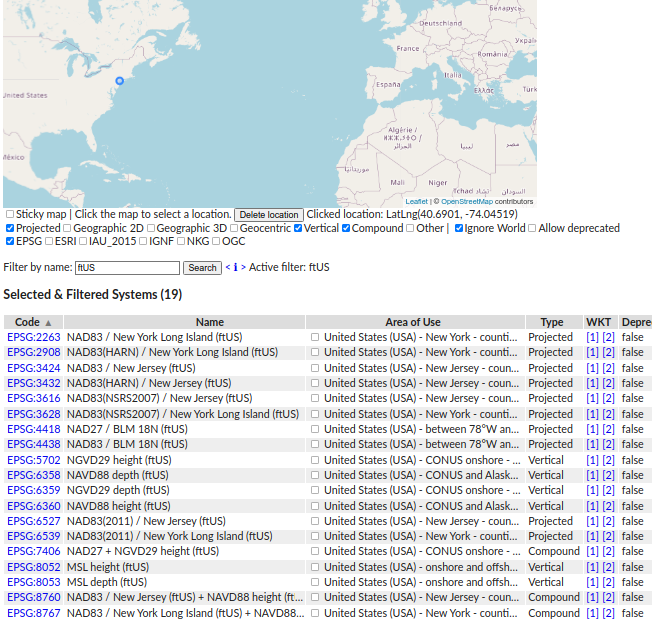
Task: Click the blue location marker on the map
Action: pos(119,81)
